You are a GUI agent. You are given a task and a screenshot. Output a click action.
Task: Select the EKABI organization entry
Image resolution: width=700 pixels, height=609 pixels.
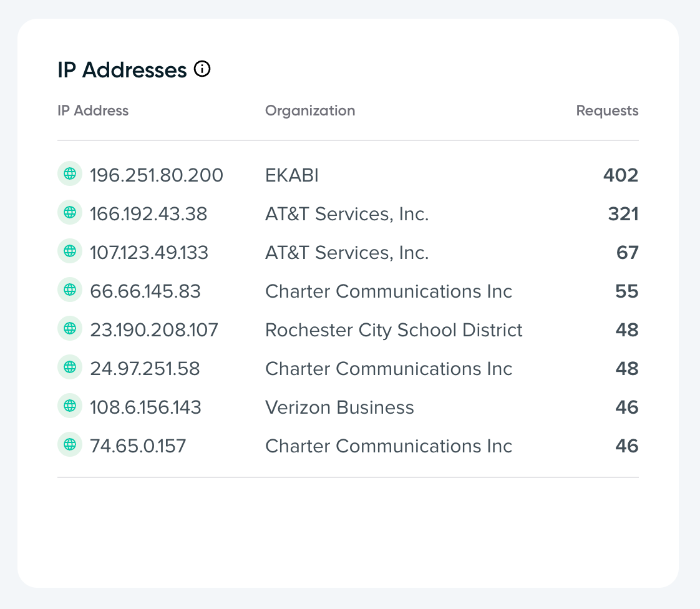(x=292, y=175)
